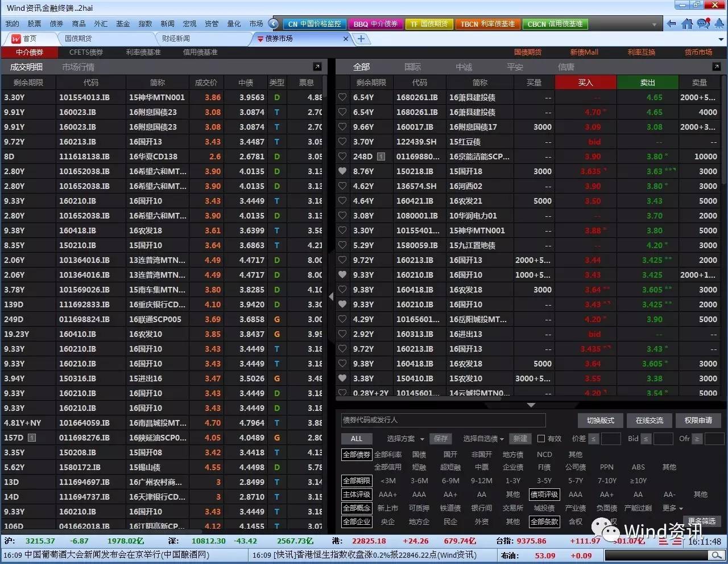Filter by 城投债 concept

click(544, 508)
